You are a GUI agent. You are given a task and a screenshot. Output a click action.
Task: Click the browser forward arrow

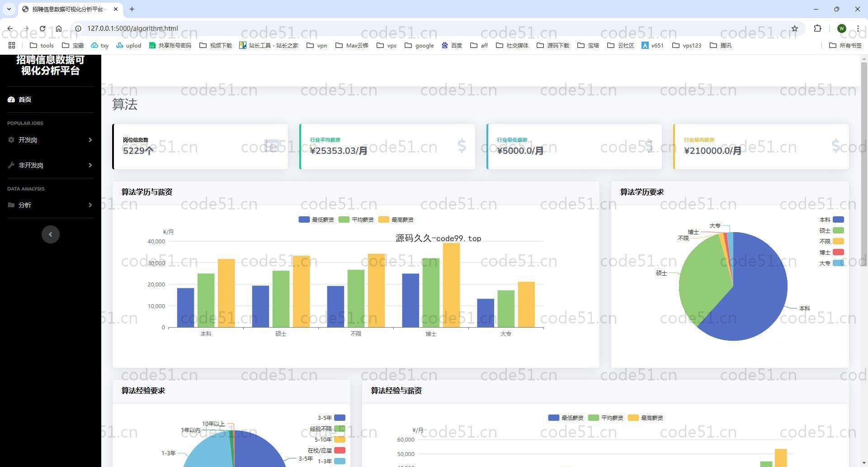[x=26, y=29]
